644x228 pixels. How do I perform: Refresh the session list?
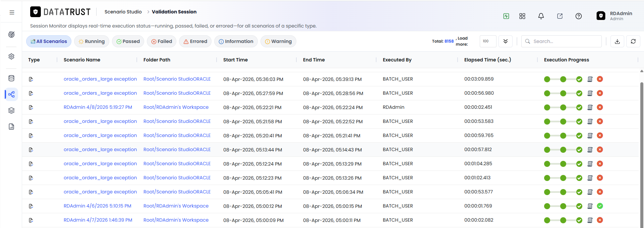[633, 41]
